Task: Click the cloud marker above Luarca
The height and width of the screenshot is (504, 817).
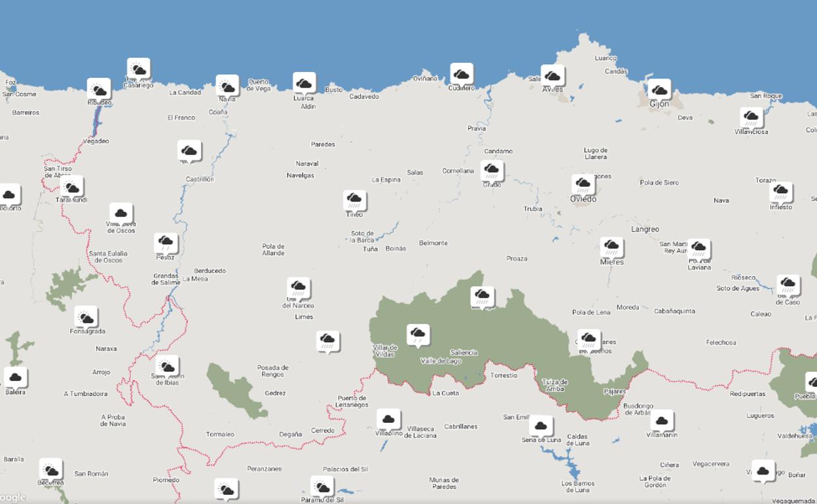Action: pos(304,83)
